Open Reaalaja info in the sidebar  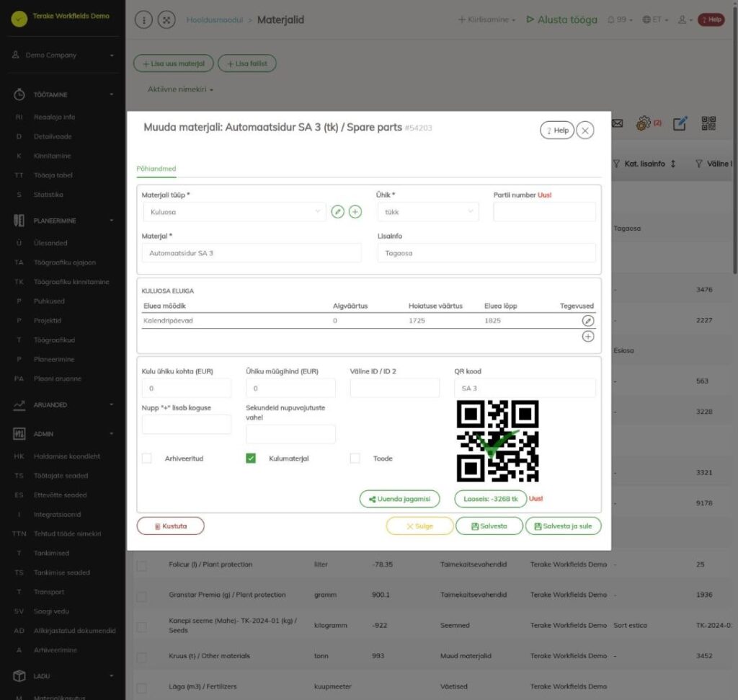54,118
